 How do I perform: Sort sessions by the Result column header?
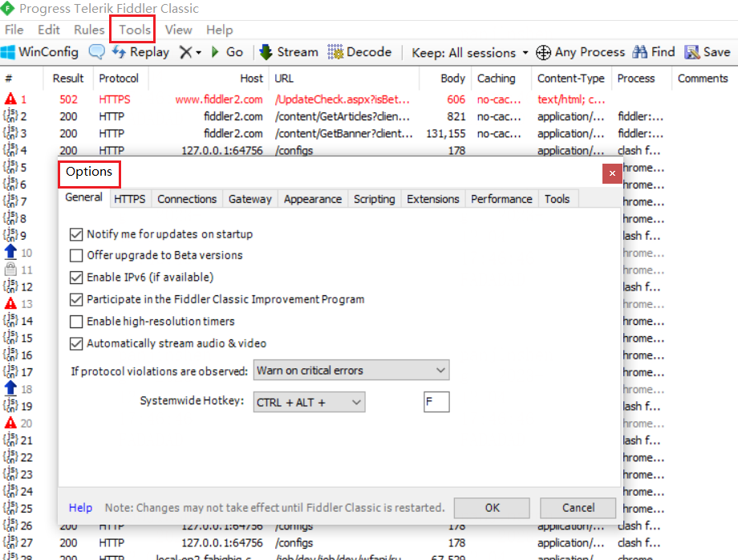pos(67,78)
